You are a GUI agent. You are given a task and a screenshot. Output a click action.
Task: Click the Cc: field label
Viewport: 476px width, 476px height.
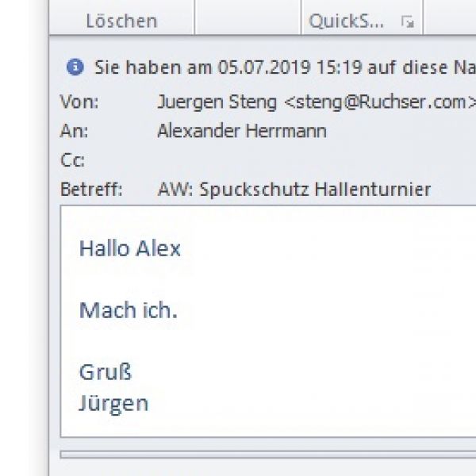72,160
